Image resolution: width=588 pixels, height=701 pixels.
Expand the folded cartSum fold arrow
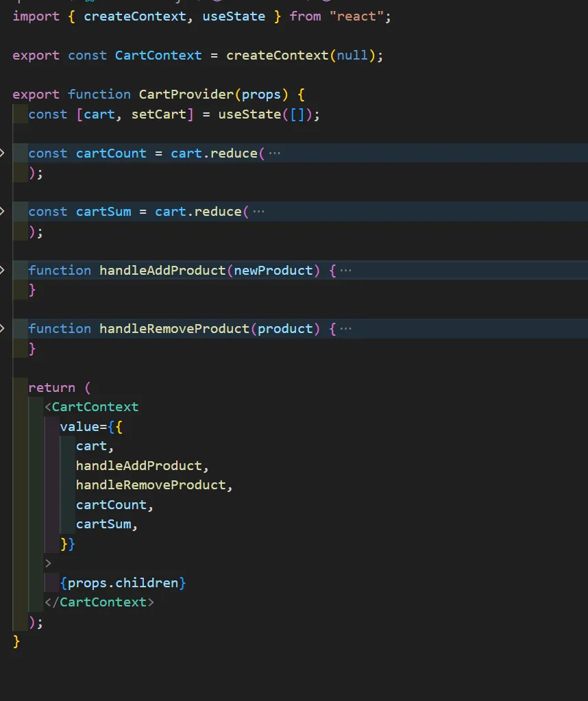point(3,211)
